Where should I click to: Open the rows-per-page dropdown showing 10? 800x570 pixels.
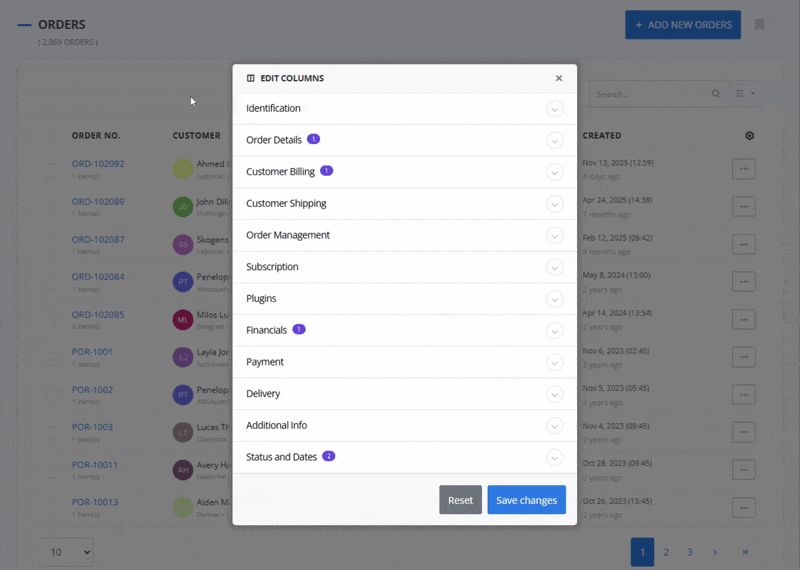coord(66,552)
